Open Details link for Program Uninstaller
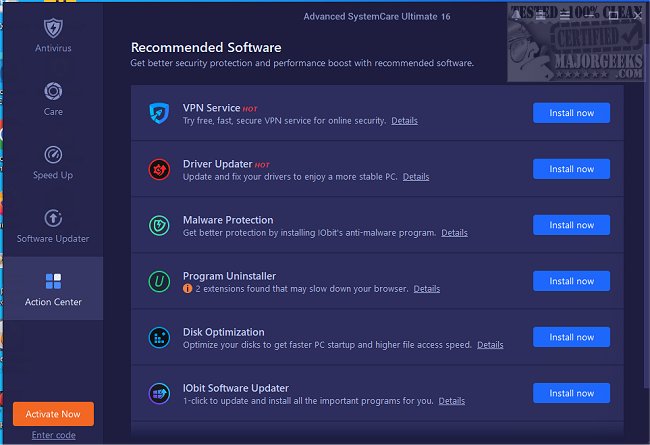Image resolution: width=650 pixels, height=445 pixels. 426,289
